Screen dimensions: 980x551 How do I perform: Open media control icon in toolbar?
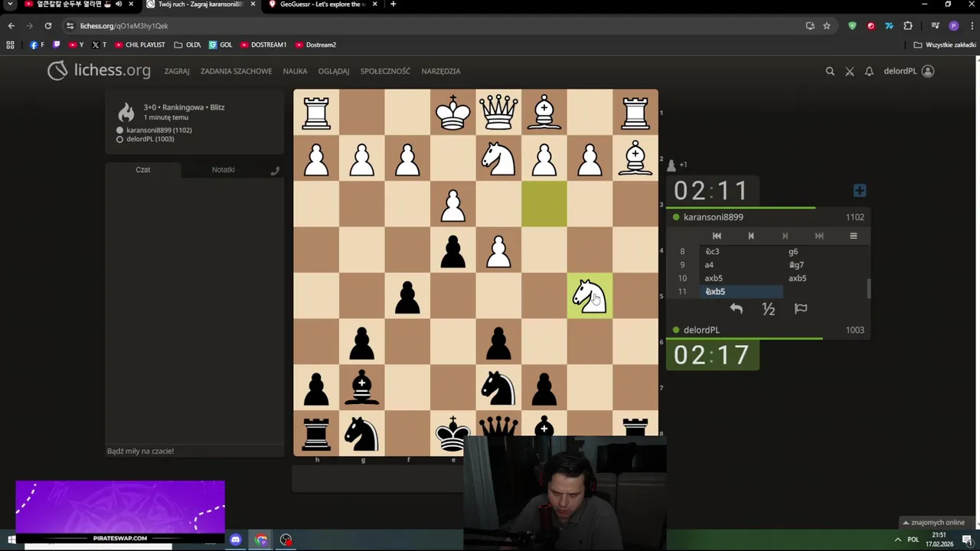pyautogui.click(x=935, y=26)
